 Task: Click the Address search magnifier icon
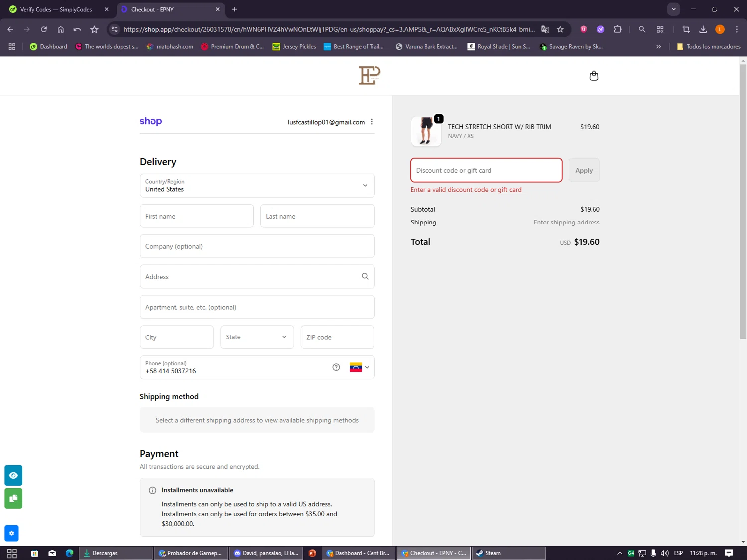tap(365, 276)
